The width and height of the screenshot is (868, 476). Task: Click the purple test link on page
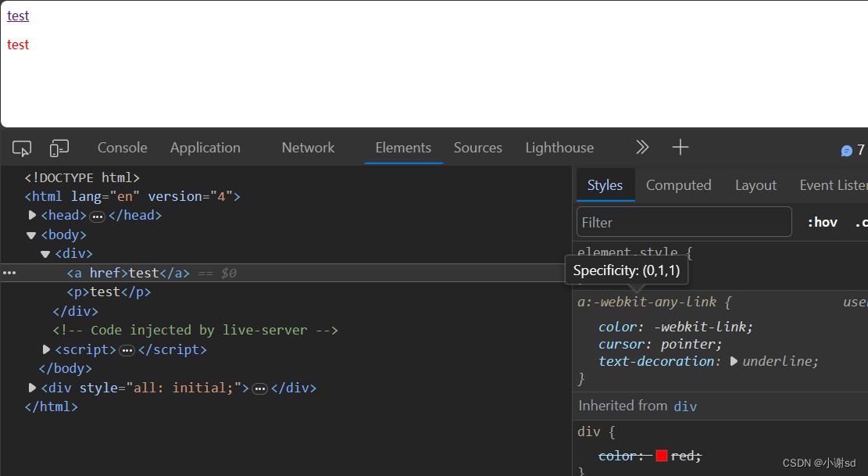tap(18, 16)
